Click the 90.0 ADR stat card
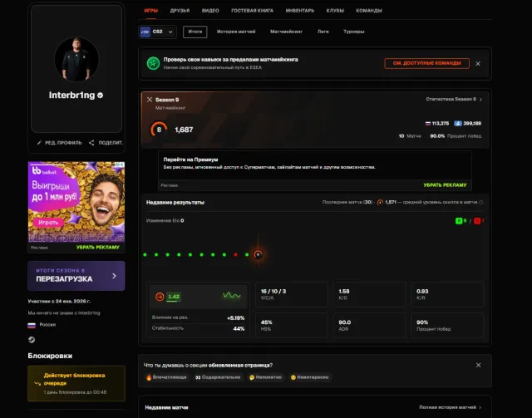Image resolution: width=532 pixels, height=418 pixels. 369,326
